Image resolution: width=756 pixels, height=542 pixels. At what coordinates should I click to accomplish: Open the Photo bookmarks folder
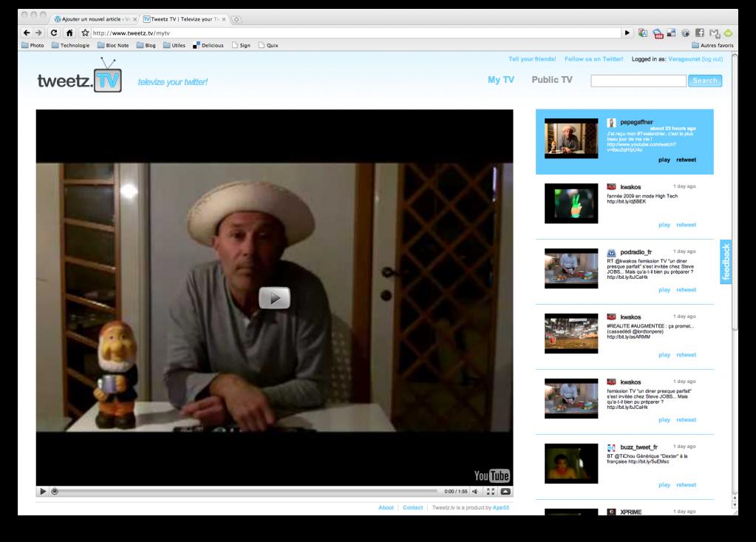[x=33, y=45]
